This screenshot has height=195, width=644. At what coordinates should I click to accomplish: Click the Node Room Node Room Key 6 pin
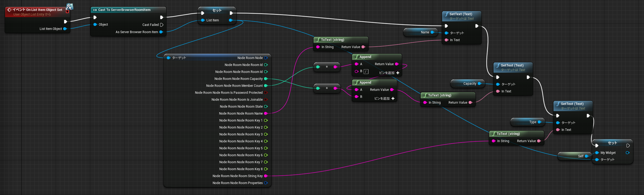266,155
